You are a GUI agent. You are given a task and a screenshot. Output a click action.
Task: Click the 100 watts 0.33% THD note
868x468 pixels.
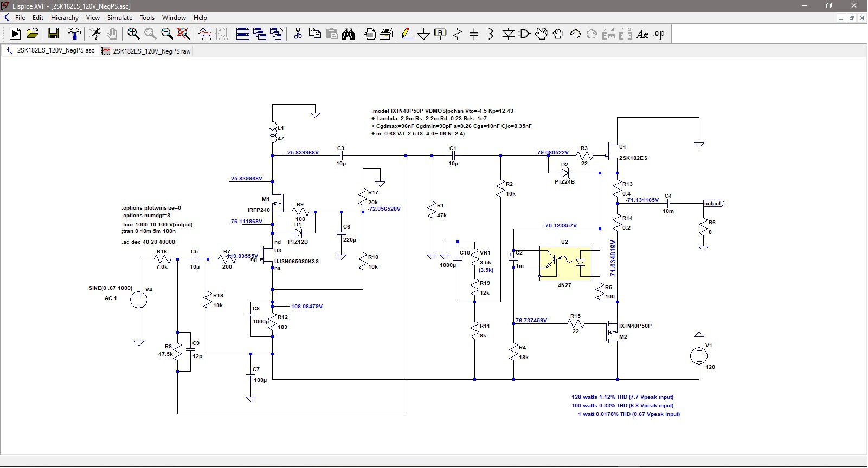(x=622, y=405)
